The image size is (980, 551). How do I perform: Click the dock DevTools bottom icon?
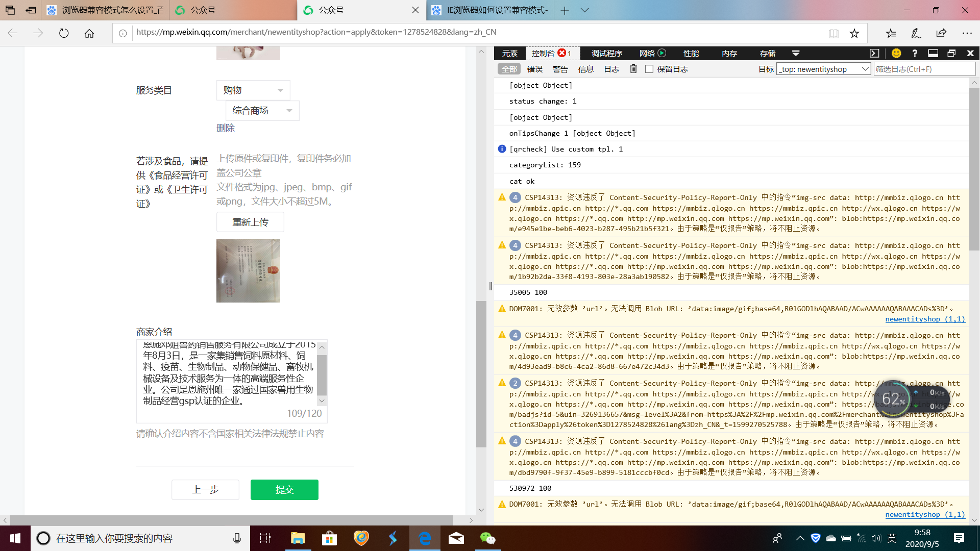point(933,53)
